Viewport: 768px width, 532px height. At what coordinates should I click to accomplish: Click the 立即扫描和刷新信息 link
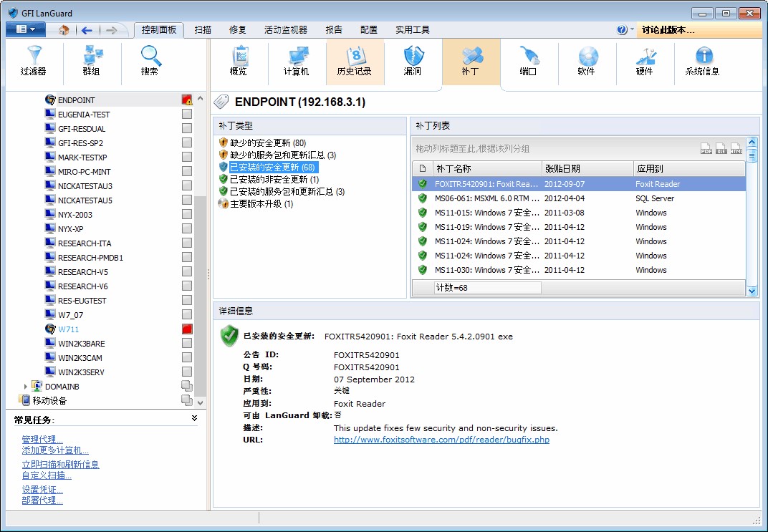click(x=60, y=464)
